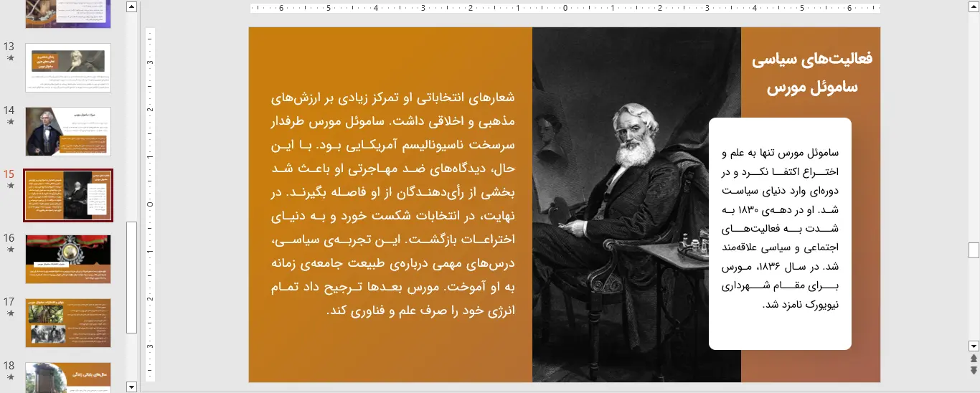Open slide 14 thumbnail with seated portrait

point(68,131)
